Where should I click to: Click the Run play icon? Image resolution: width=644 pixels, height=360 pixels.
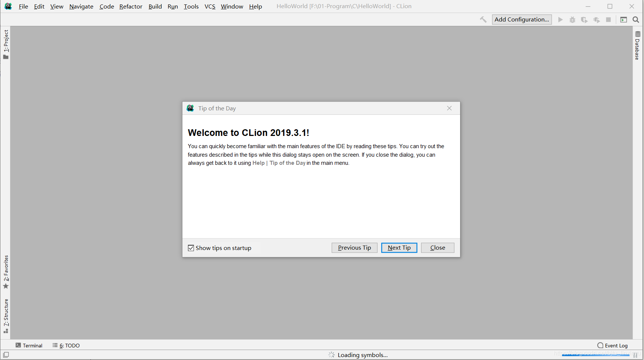pos(561,20)
